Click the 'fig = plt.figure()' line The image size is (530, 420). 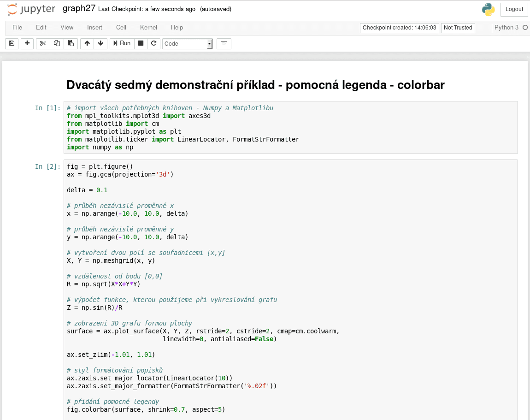tap(100, 166)
